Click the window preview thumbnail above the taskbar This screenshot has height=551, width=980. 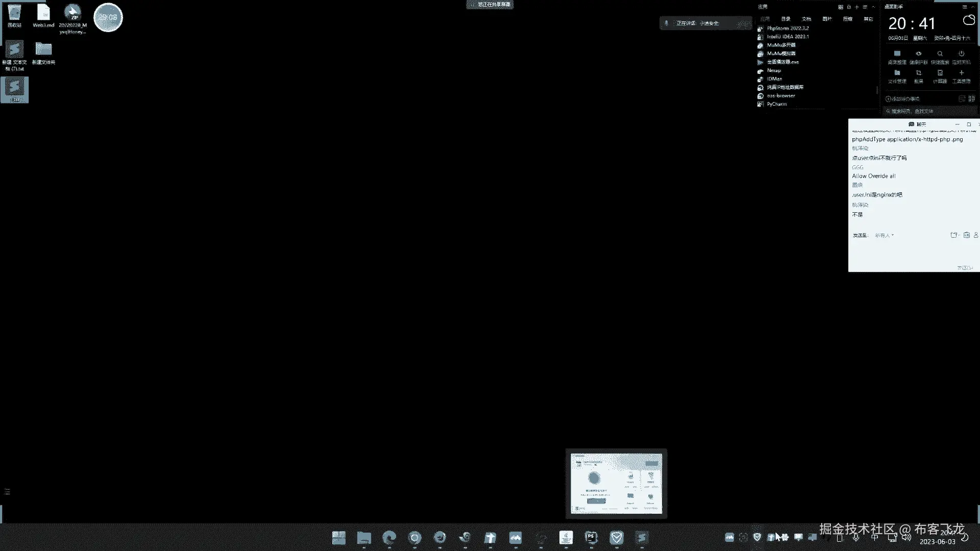[616, 483]
